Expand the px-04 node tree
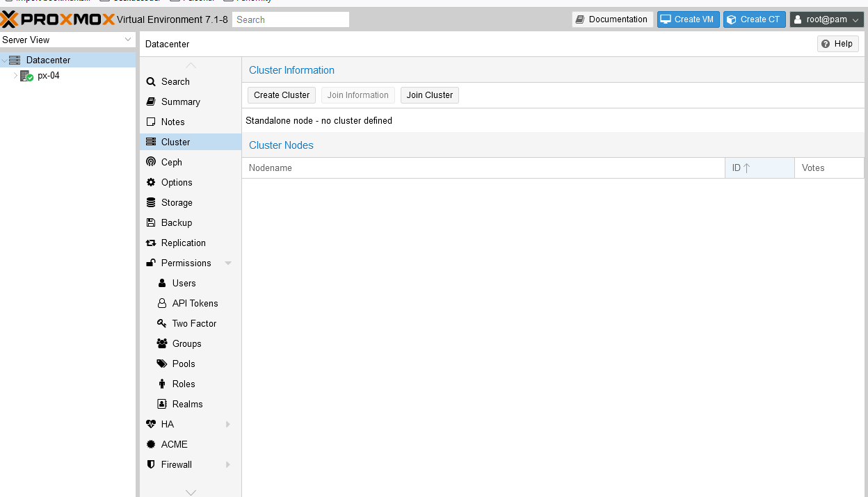Screen dimensions: 868x497 pyautogui.click(x=15, y=76)
